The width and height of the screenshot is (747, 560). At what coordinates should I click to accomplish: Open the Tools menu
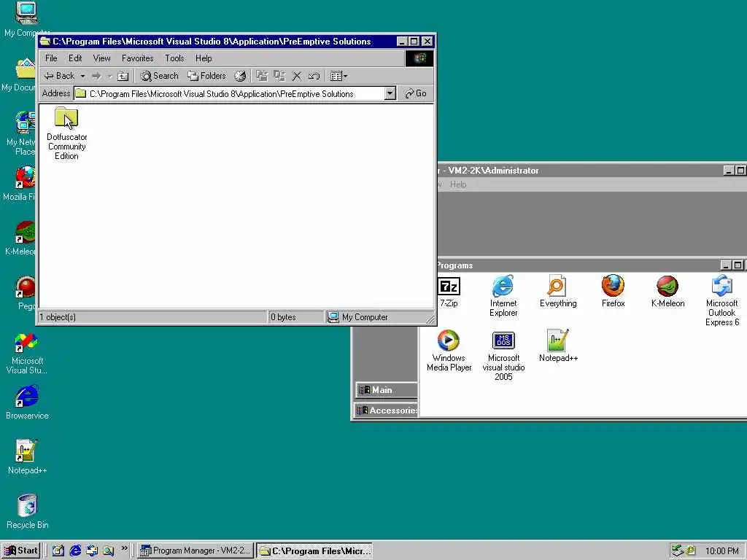pos(174,58)
